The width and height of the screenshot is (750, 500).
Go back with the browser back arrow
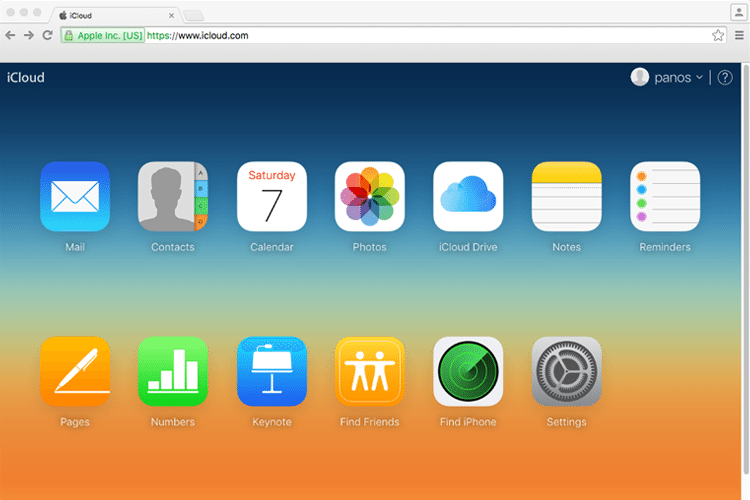coord(10,35)
